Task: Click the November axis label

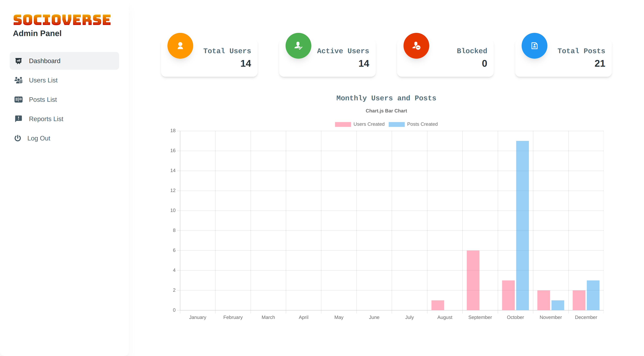Action: pos(551,317)
